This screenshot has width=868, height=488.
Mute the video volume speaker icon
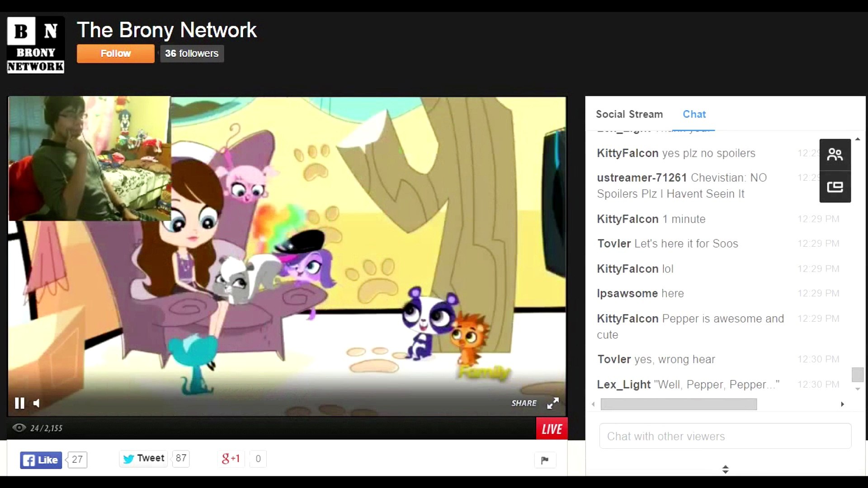(37, 403)
